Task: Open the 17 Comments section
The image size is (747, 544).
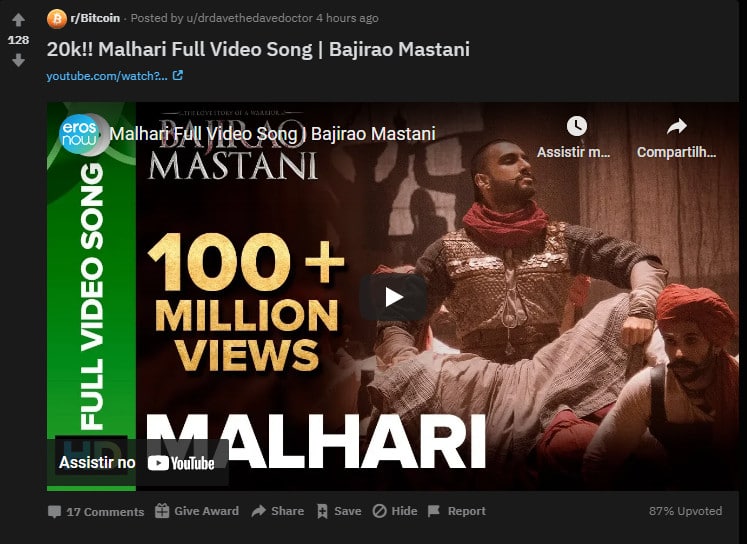Action: coord(96,512)
